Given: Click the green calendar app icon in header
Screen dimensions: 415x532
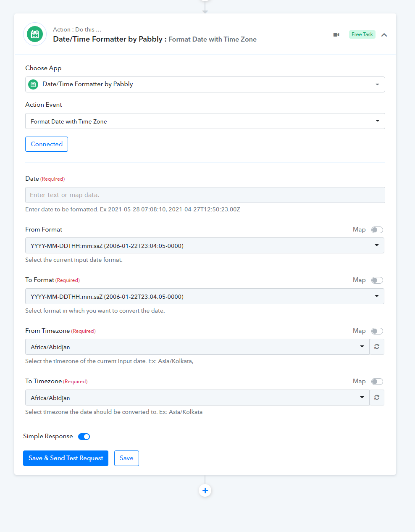Looking at the screenshot, I should [35, 34].
